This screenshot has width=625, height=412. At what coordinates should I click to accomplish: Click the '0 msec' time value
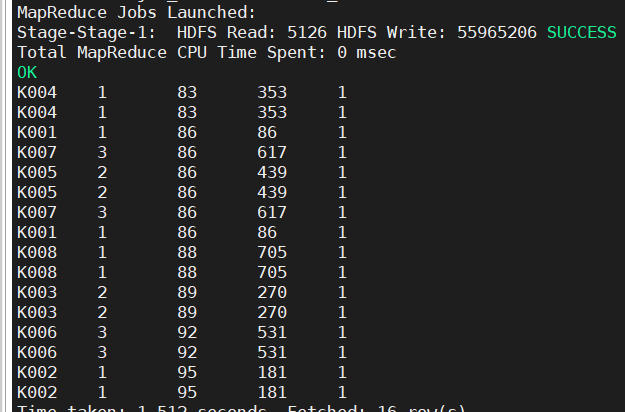tap(367, 53)
